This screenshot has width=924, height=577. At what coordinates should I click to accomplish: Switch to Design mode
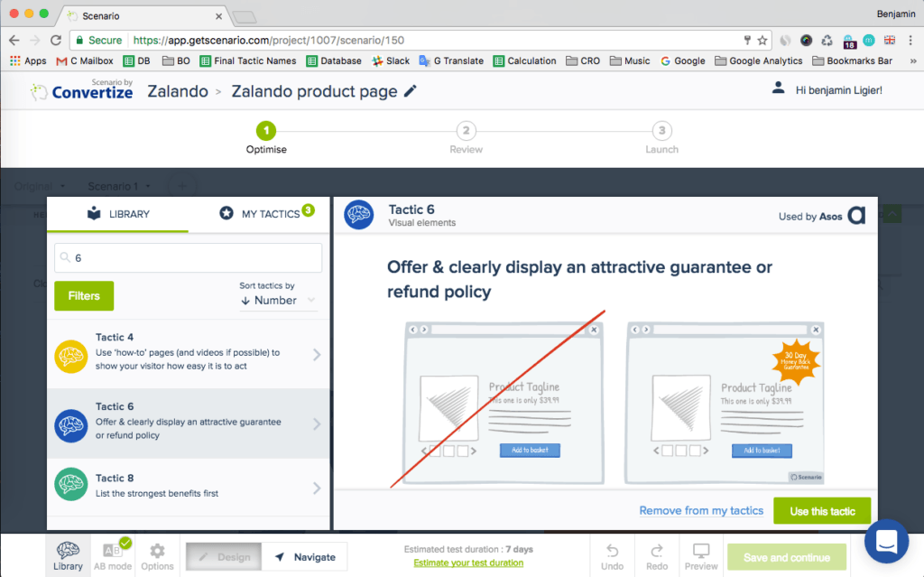coord(224,556)
